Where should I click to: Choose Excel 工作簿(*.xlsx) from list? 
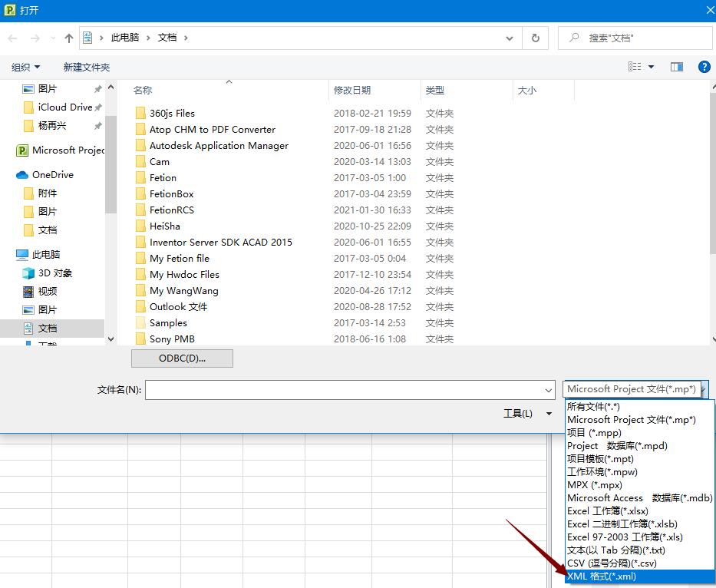click(607, 510)
